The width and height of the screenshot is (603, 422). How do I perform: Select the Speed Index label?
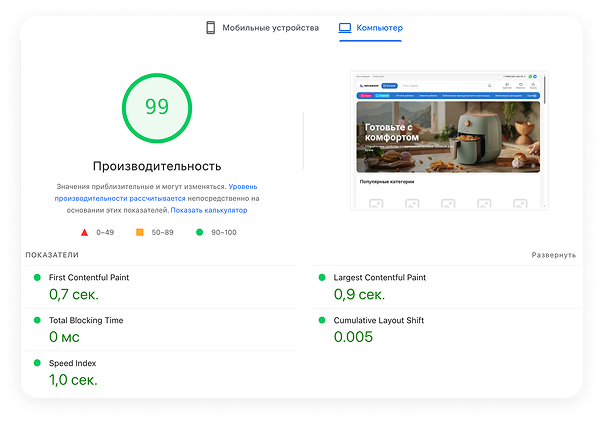pyautogui.click(x=72, y=363)
